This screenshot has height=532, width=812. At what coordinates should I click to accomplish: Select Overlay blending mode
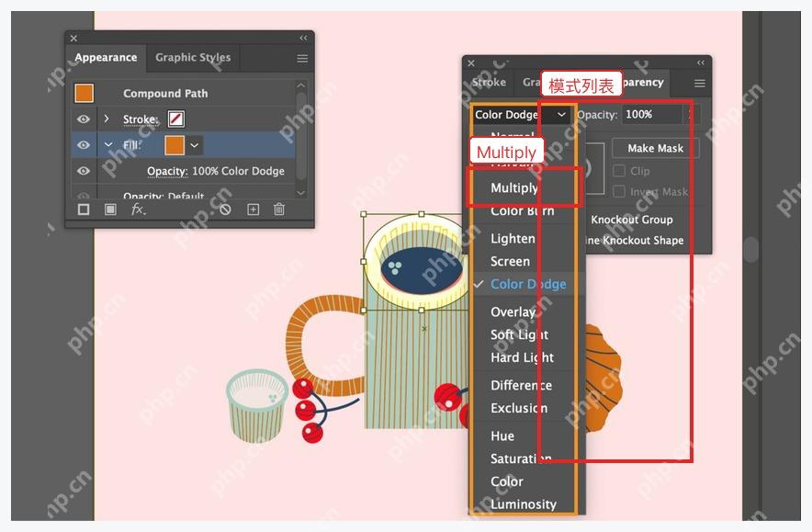point(513,311)
